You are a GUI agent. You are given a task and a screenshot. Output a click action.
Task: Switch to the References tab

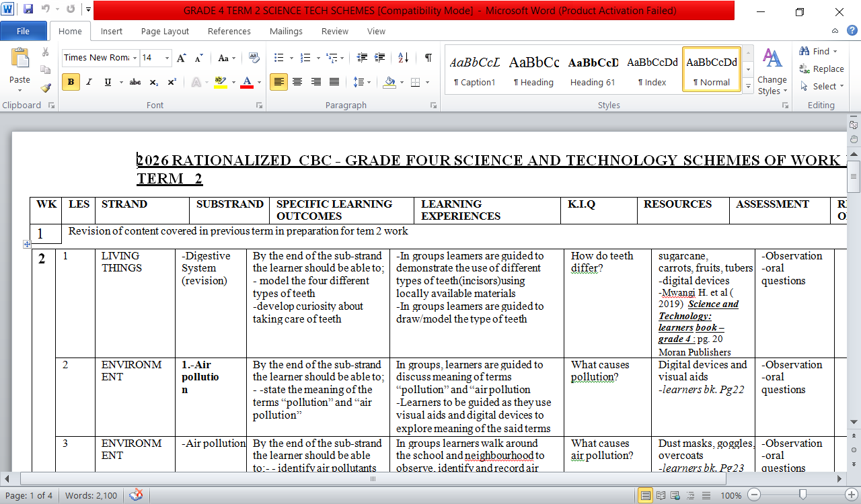229,31
